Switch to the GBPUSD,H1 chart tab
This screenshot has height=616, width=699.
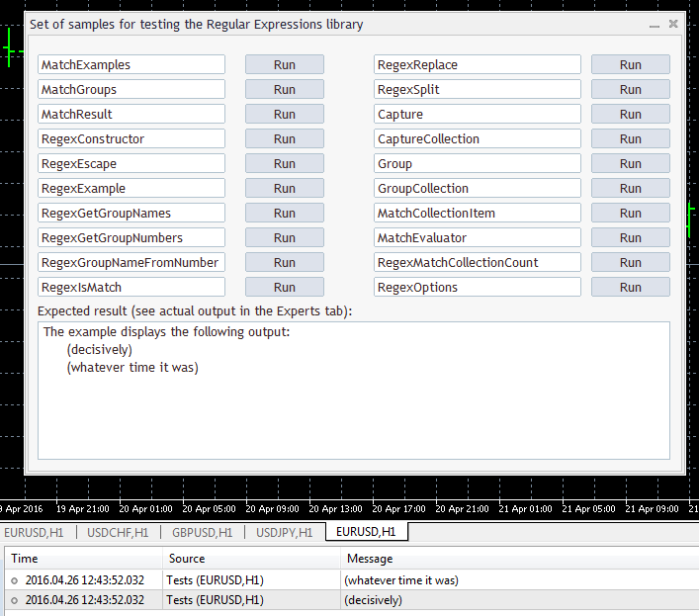click(202, 532)
